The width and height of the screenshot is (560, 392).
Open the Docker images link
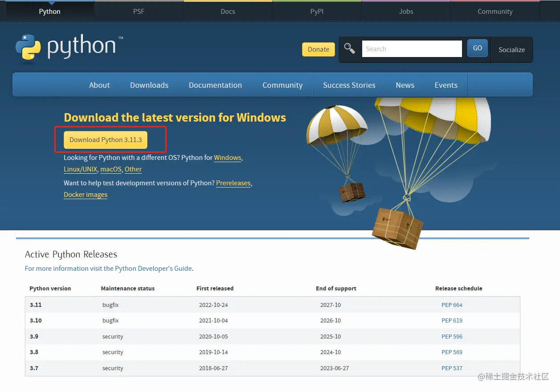(86, 195)
